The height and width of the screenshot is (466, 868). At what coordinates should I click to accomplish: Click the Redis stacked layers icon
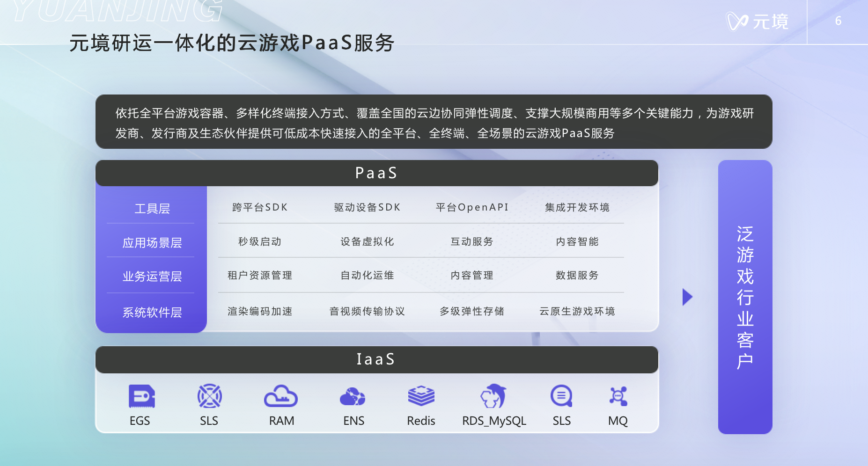point(421,396)
